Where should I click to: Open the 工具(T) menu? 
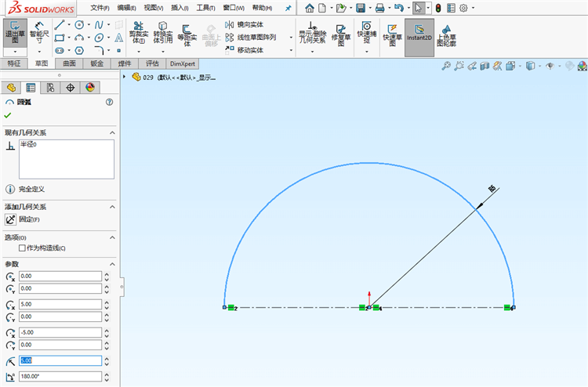(206, 8)
